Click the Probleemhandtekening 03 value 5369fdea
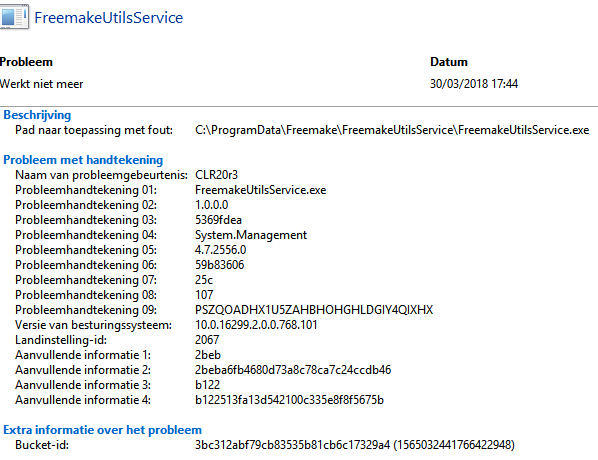Viewport: 598px width, 460px height. 218,220
